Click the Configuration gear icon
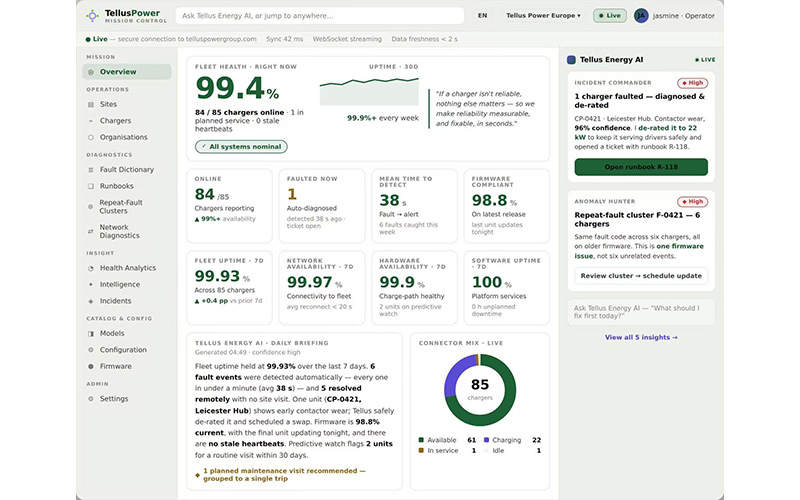The width and height of the screenshot is (800, 500). pos(91,350)
